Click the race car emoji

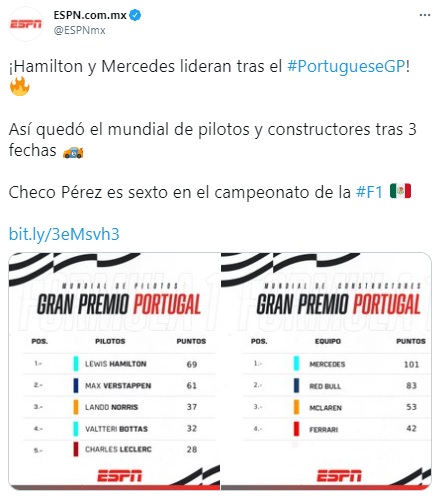(x=73, y=152)
